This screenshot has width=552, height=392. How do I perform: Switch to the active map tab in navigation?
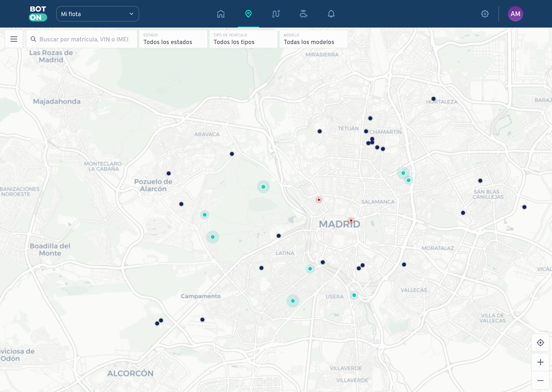(248, 14)
